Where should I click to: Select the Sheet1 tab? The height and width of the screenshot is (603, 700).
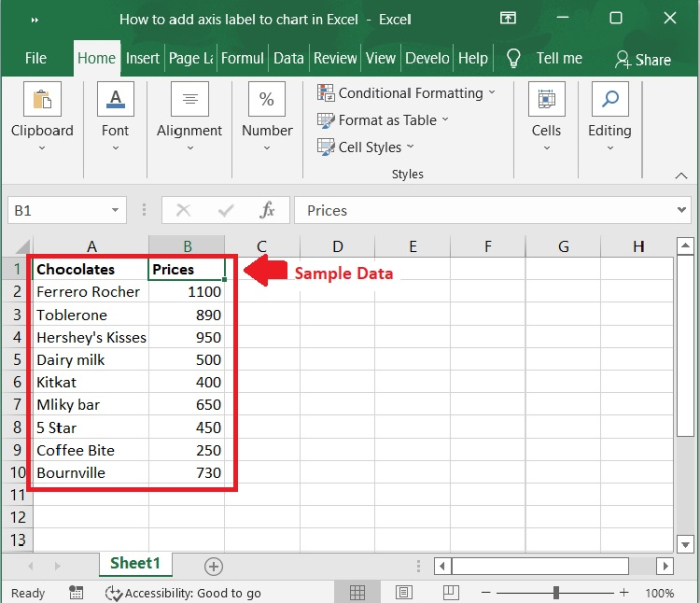(135, 563)
